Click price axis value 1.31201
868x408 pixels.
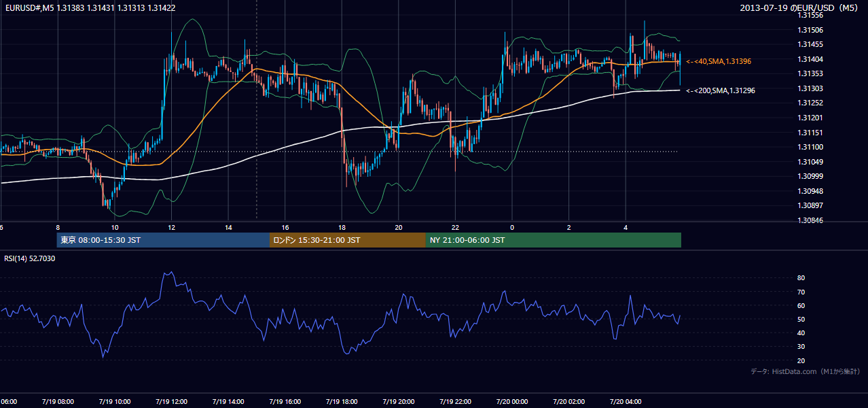[x=810, y=118]
